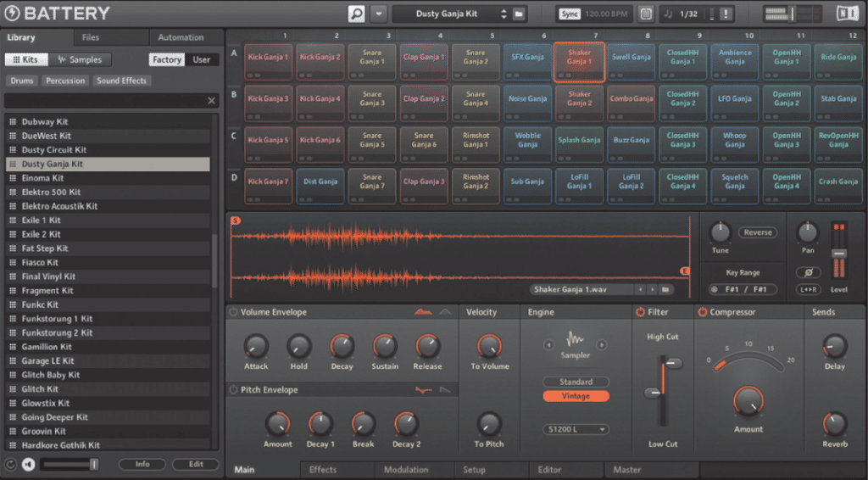Toggle the Filter power button

click(640, 312)
